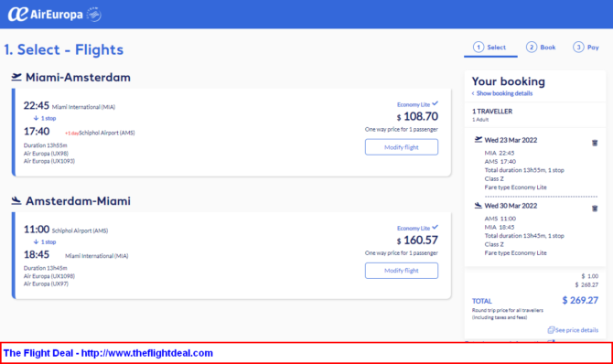Image resolution: width=613 pixels, height=364 pixels.
Task: Click the 1 TRAVELLER label
Action: click(x=492, y=112)
